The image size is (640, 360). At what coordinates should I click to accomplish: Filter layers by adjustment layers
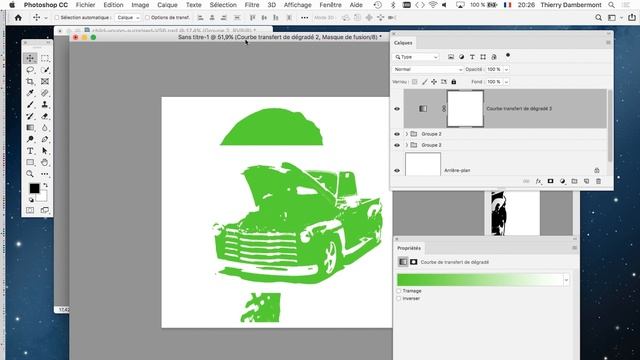pos(461,57)
